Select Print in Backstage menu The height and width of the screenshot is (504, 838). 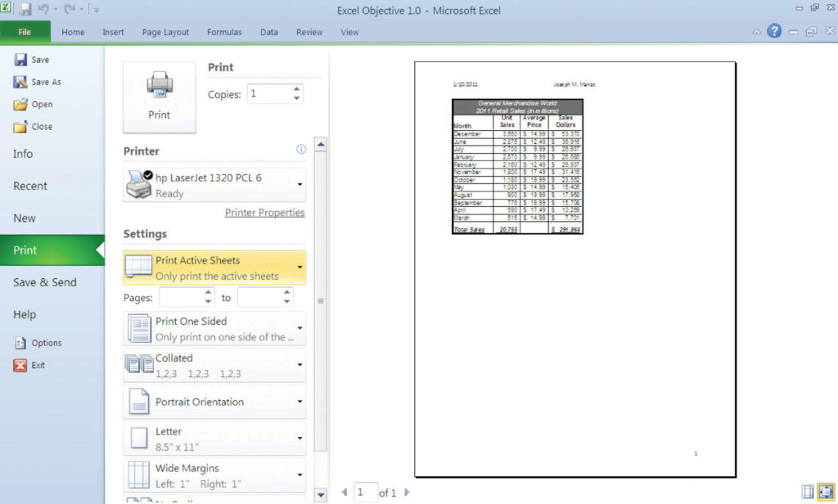52,250
